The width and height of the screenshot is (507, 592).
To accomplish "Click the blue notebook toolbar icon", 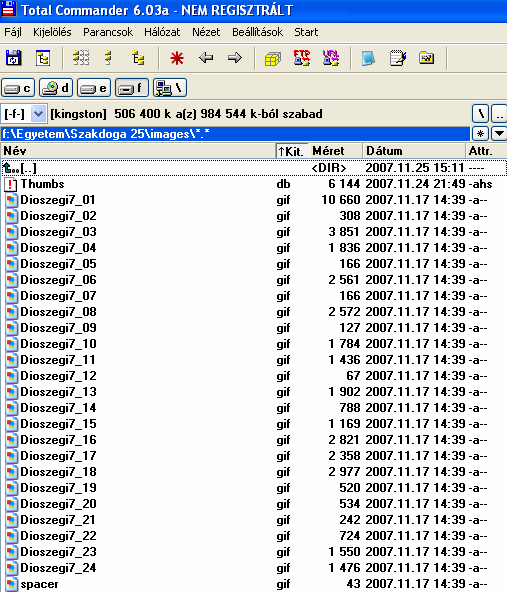I will coord(368,58).
